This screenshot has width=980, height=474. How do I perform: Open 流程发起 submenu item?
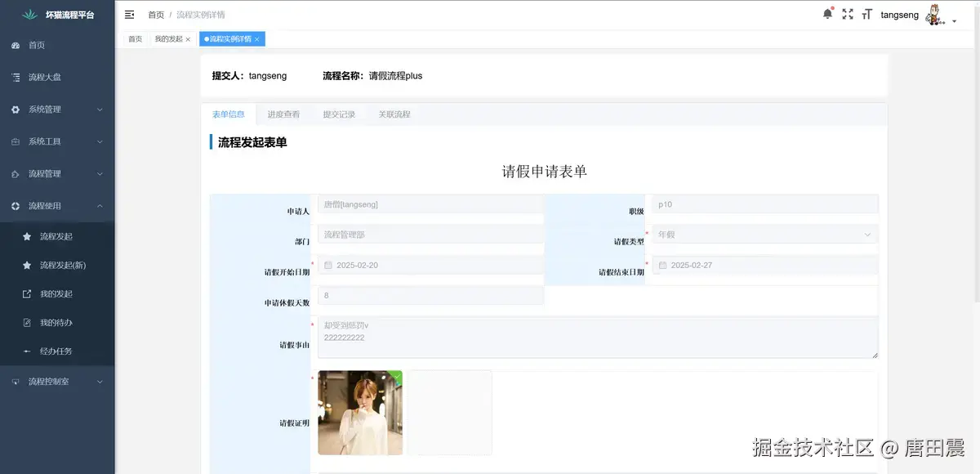[x=57, y=236]
